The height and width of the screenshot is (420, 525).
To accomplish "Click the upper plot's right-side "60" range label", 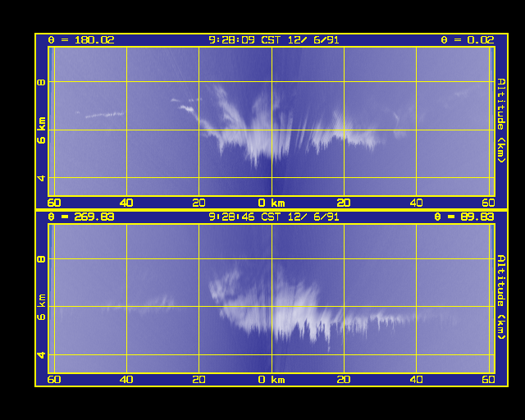I will (x=489, y=203).
